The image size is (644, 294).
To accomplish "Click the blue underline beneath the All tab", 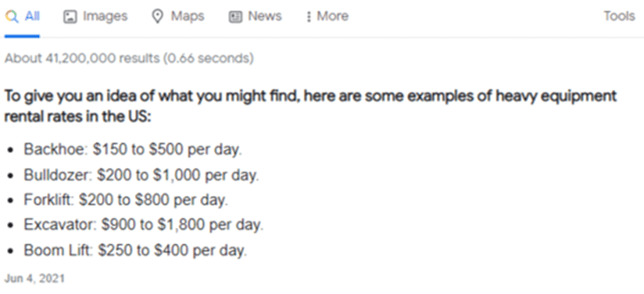I will pyautogui.click(x=22, y=36).
